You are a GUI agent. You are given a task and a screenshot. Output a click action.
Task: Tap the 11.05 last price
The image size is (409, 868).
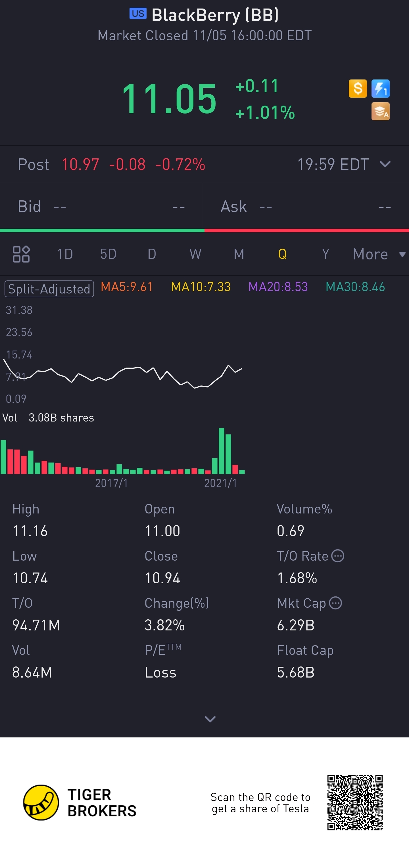169,99
